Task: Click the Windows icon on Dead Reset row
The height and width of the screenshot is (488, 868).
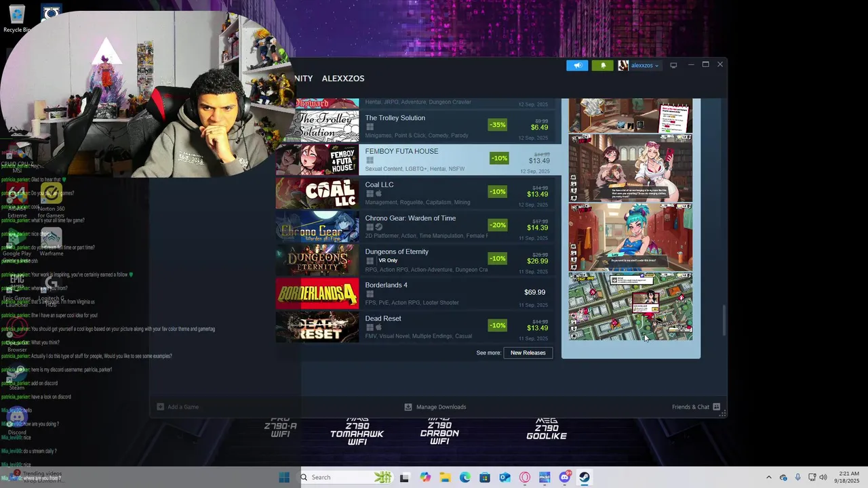Action: pos(370,327)
